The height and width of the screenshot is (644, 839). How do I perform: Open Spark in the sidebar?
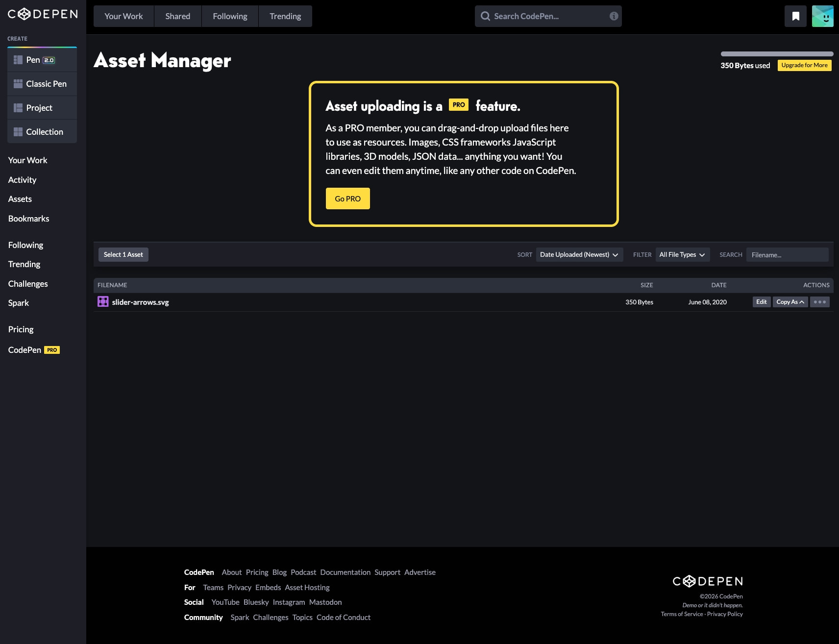pos(19,303)
